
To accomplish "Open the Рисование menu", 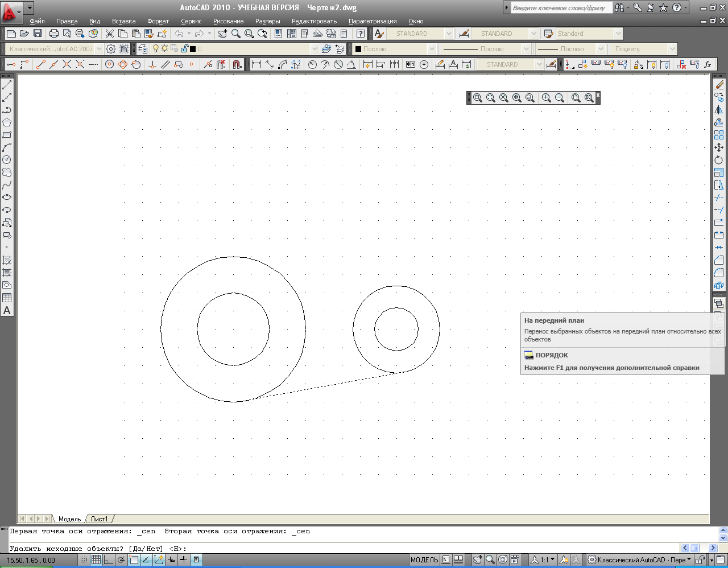I will 228,21.
